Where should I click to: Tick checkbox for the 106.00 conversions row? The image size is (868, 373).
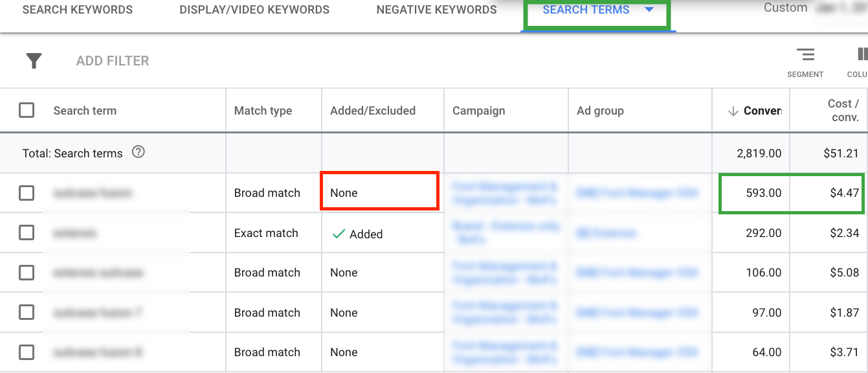pos(27,273)
